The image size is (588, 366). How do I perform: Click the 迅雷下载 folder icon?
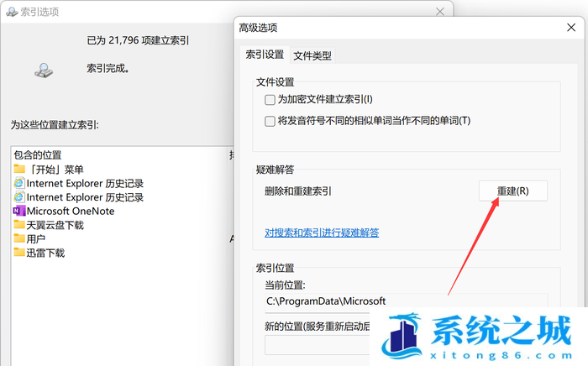click(19, 252)
